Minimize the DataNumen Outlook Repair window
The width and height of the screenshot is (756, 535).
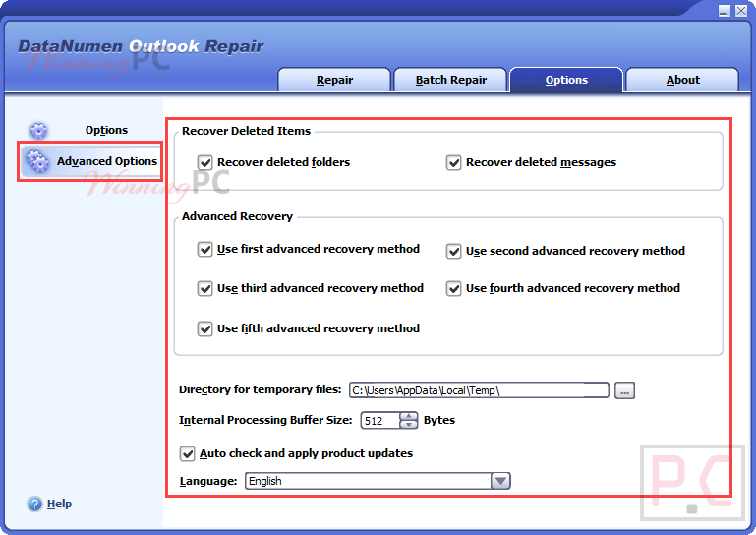coord(725,11)
